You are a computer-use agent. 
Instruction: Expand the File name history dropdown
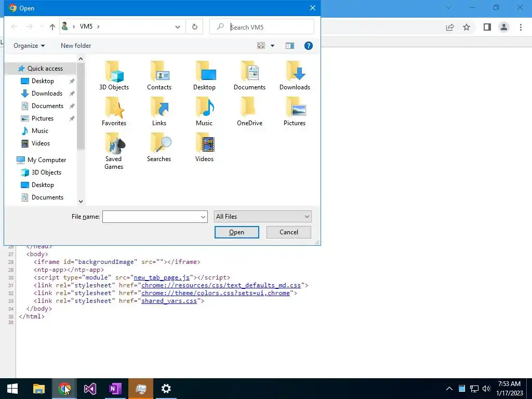point(203,217)
